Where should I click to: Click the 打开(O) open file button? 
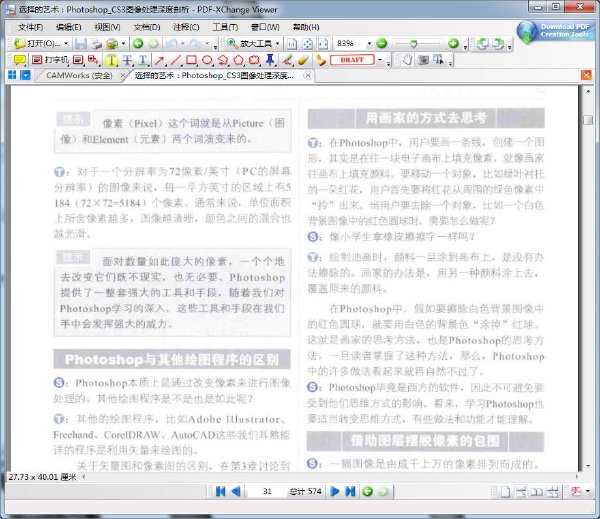tap(37, 43)
